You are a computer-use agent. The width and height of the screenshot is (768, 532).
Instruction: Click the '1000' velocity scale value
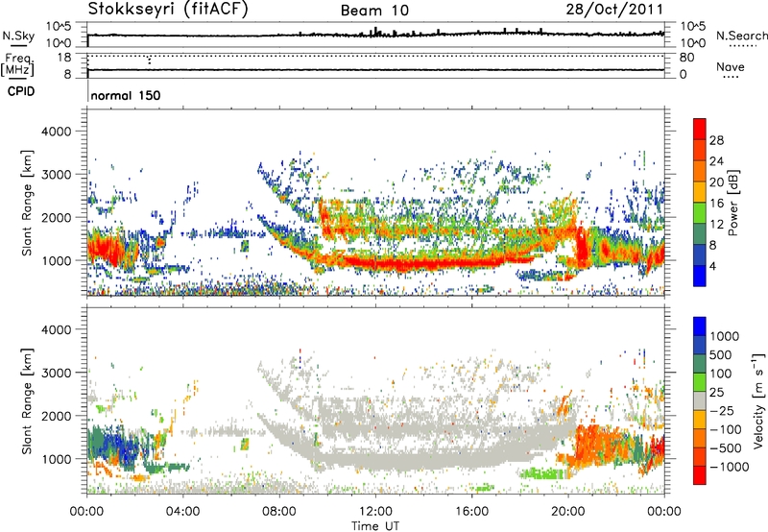(x=725, y=336)
